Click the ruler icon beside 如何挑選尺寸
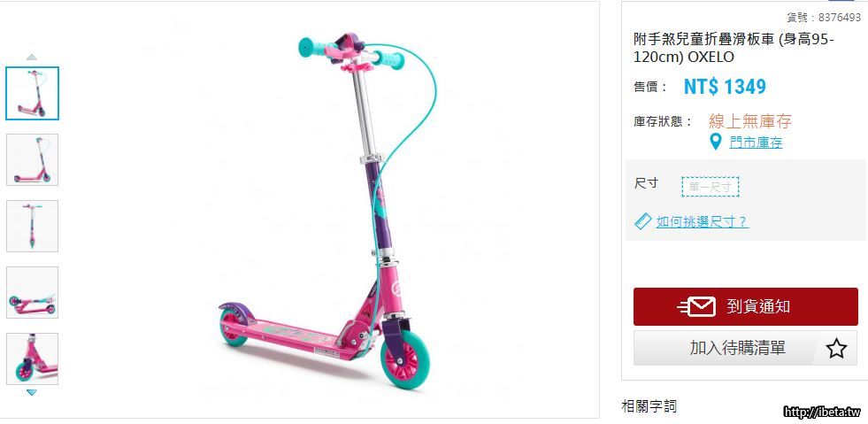The image size is (868, 424). 642,222
